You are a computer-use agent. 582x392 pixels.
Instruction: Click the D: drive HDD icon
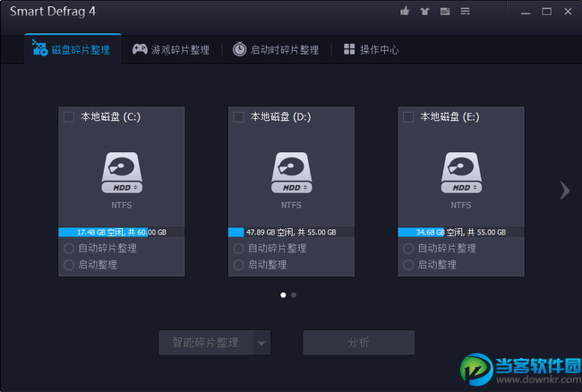click(291, 173)
